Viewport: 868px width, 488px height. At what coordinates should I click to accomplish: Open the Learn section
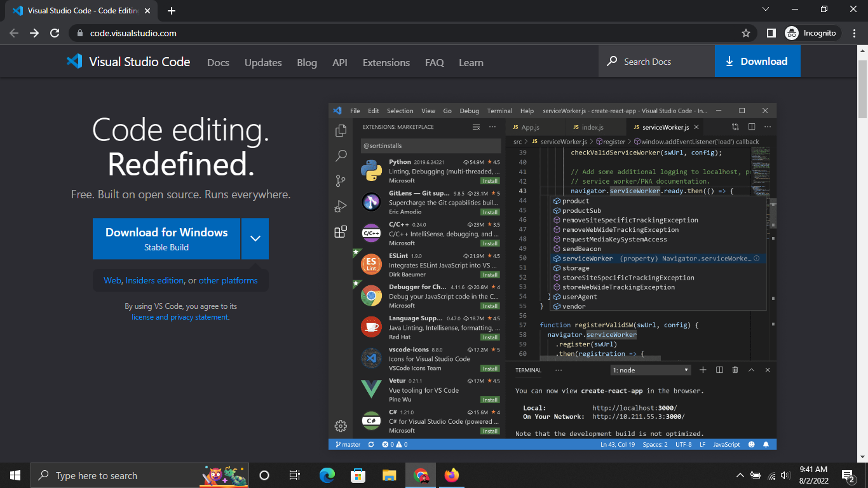click(471, 62)
